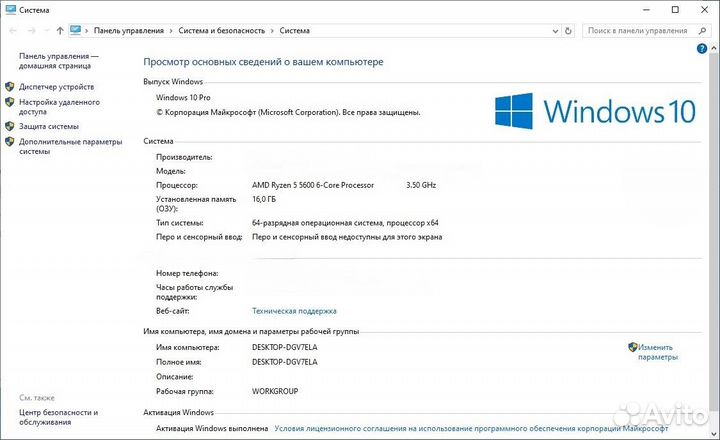Open the recent locations dropdown beside Up arrow
This screenshot has height=440, width=720.
click(x=45, y=31)
